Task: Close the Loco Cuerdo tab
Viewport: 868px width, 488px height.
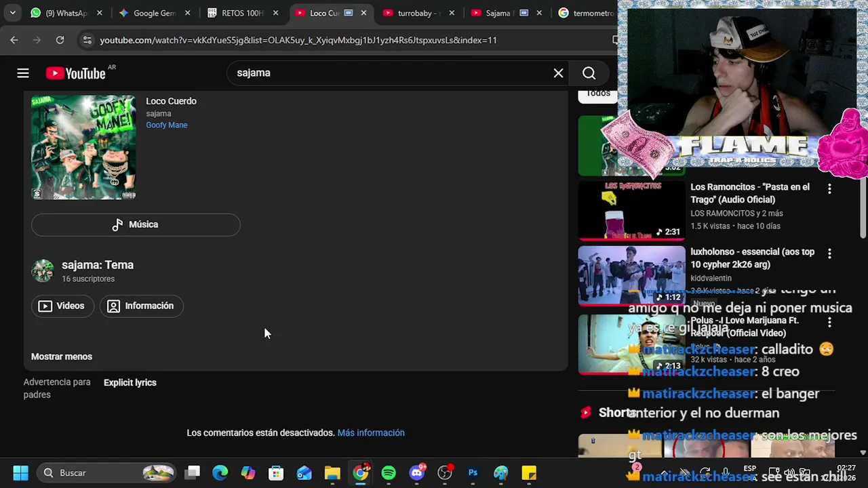Action: (x=364, y=13)
